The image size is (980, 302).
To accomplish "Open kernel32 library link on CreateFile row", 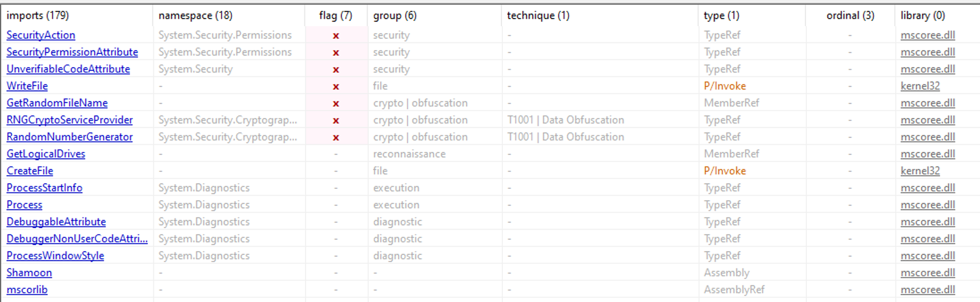I will [x=920, y=171].
